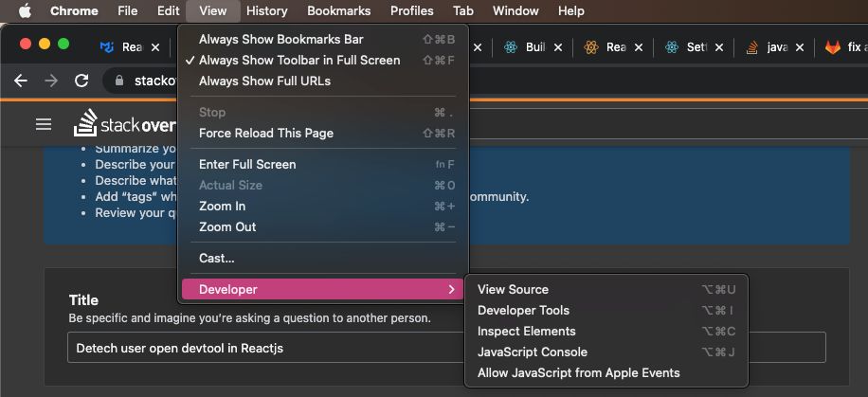Close the MUI 'Rea' tab with its X

(x=155, y=47)
